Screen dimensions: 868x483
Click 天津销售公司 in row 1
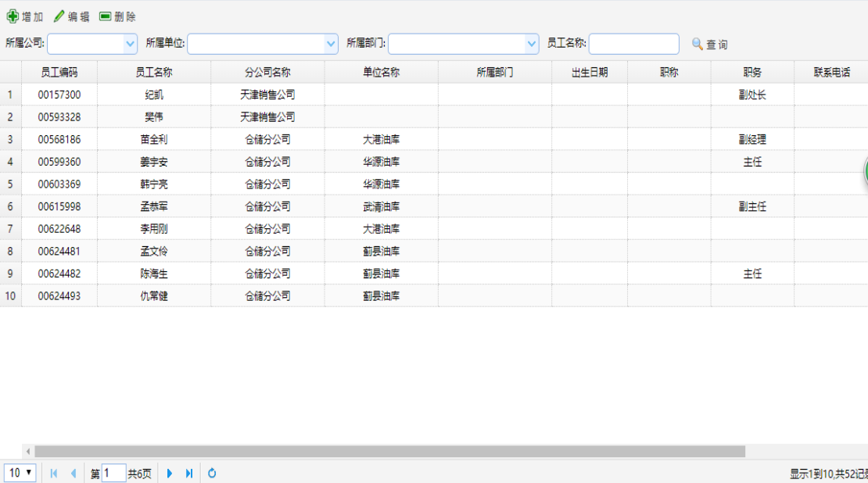point(267,95)
